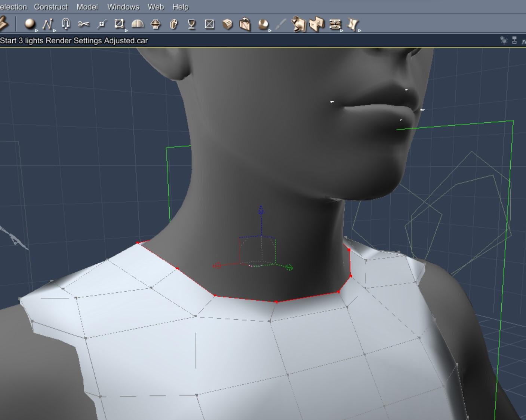Click the crossed square polygon icon
526x420 pixels.
click(209, 24)
